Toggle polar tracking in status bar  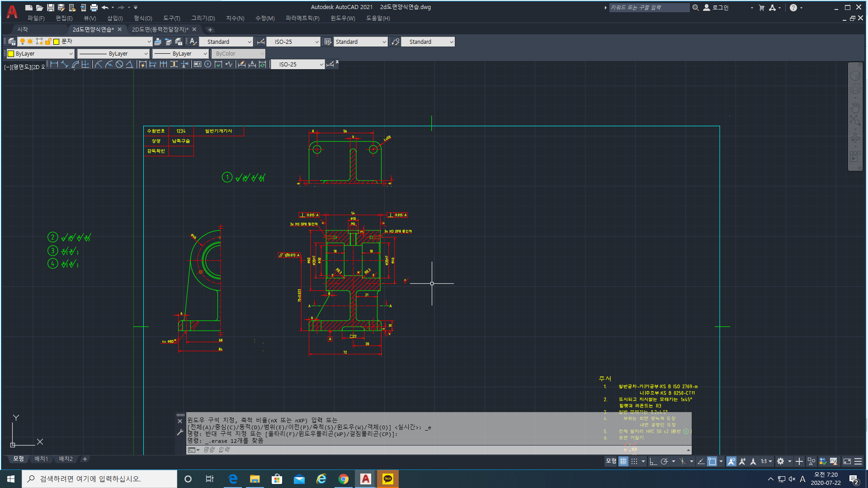[x=664, y=461]
